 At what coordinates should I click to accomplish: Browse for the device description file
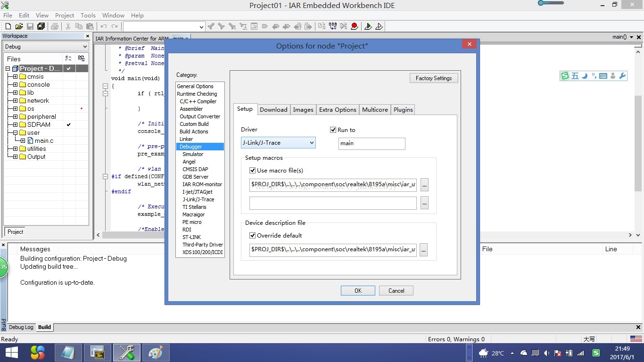coord(423,250)
